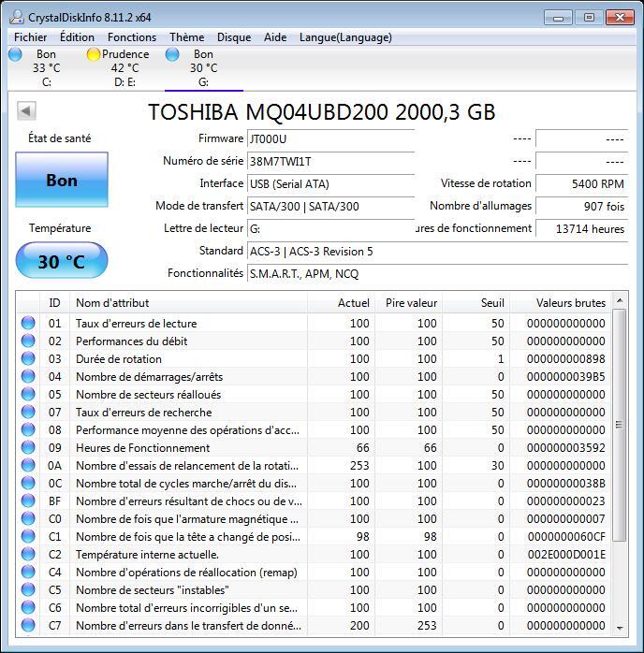Click the Standard field ACS-3 Revision 5
This screenshot has width=644, height=653.
click(437, 251)
